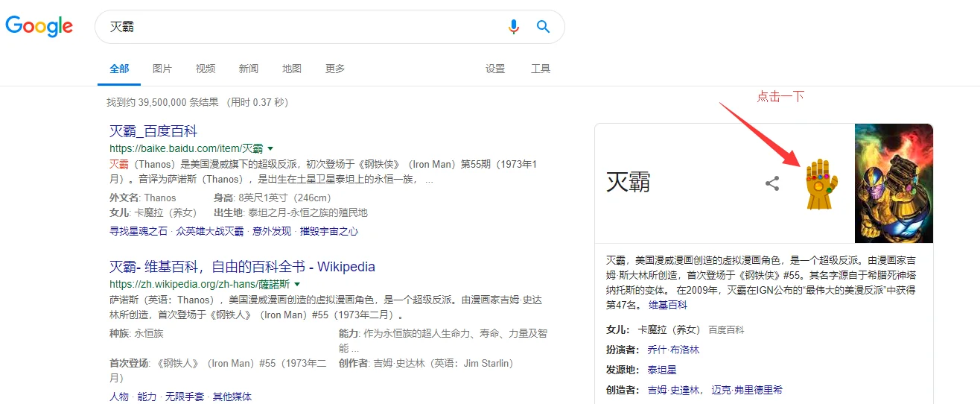Expand dropdown arrow beside zh.wikipedia.org URL

[x=297, y=284]
